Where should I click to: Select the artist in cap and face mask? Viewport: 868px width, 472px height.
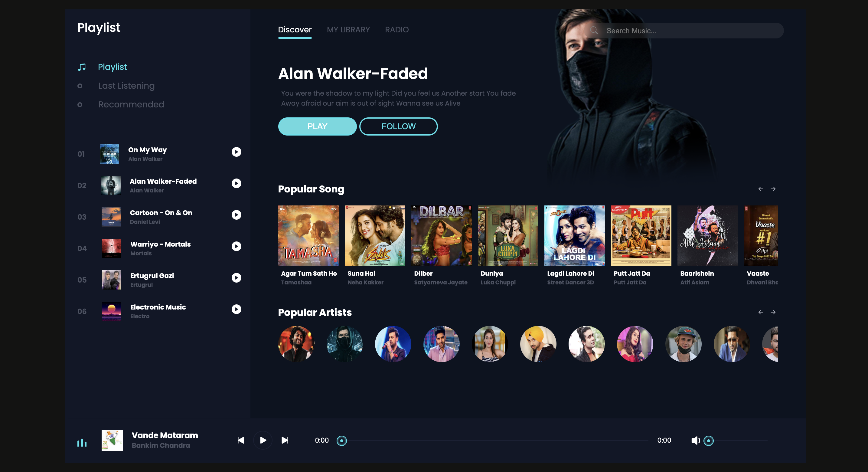(683, 344)
